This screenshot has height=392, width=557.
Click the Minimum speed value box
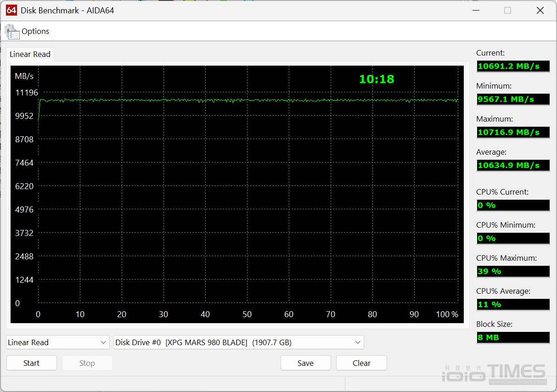point(513,99)
